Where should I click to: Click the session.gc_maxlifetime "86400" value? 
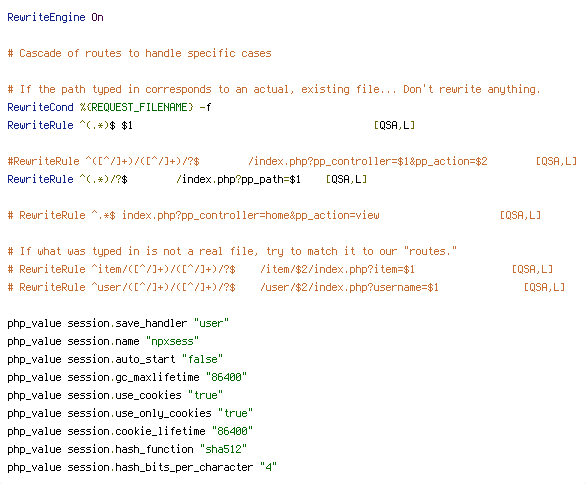(x=226, y=377)
